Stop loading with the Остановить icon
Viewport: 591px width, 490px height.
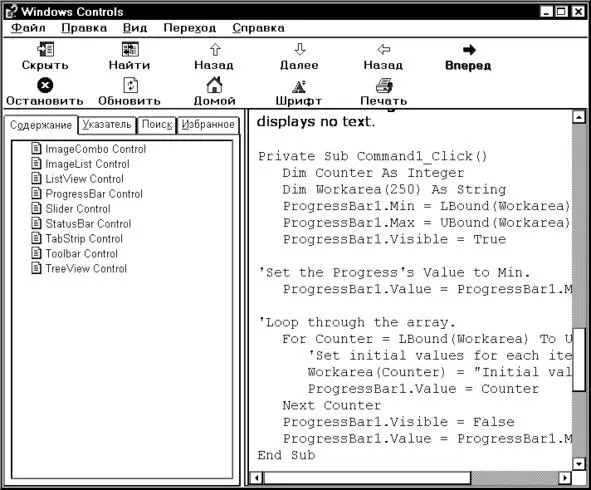[45, 85]
